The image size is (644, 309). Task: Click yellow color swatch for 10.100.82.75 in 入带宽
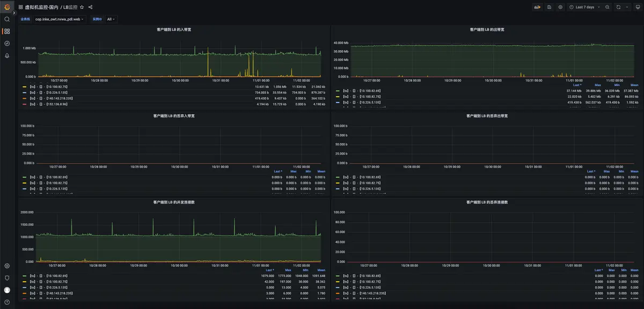24,86
